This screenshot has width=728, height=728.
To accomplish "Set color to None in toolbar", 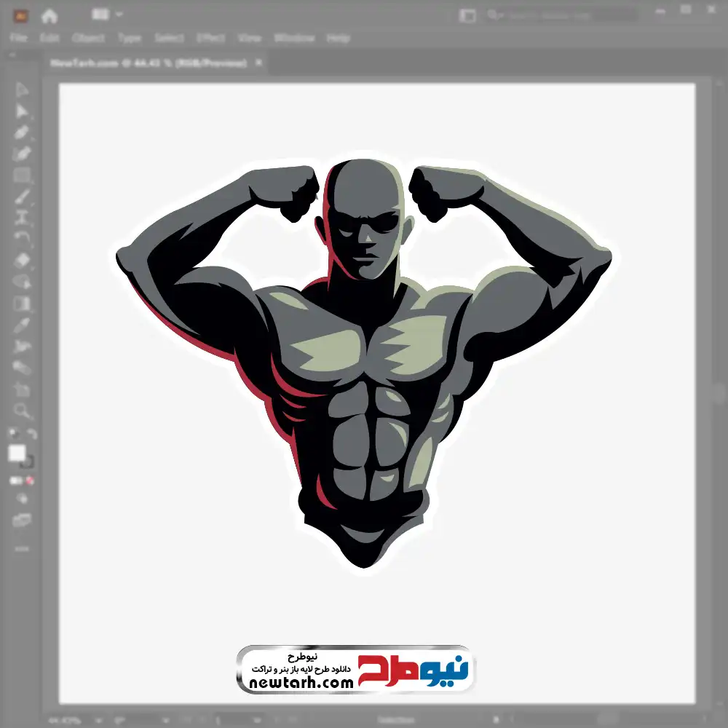I will [31, 480].
